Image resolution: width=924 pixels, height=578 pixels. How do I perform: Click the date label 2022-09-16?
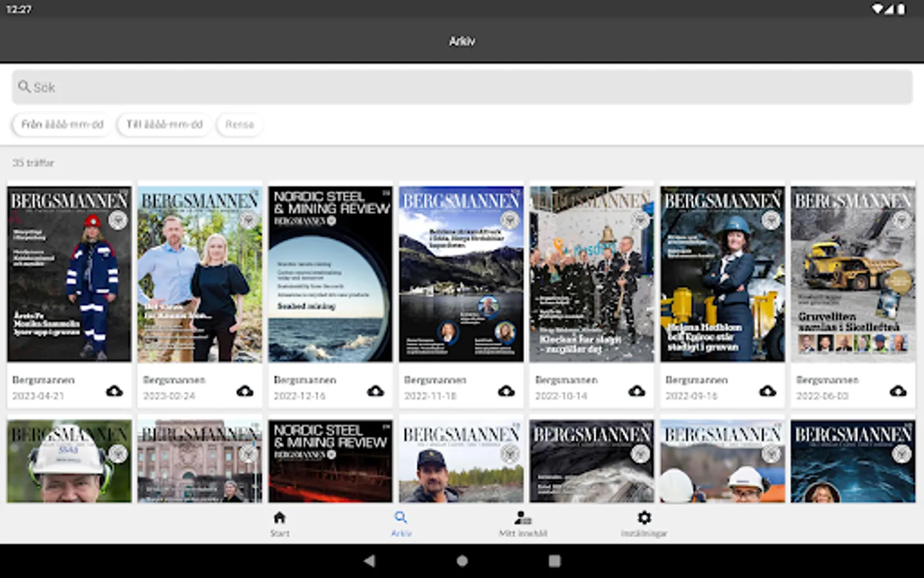692,396
